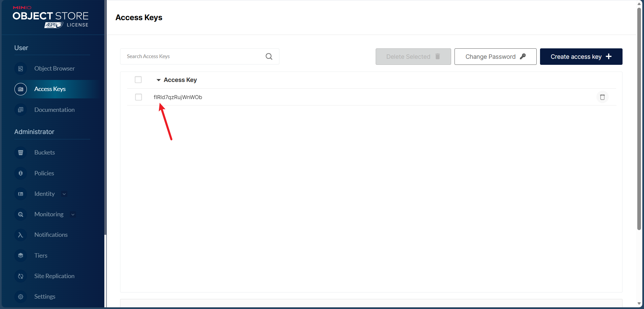Open Policies in the sidebar
This screenshot has width=644, height=309.
point(44,173)
